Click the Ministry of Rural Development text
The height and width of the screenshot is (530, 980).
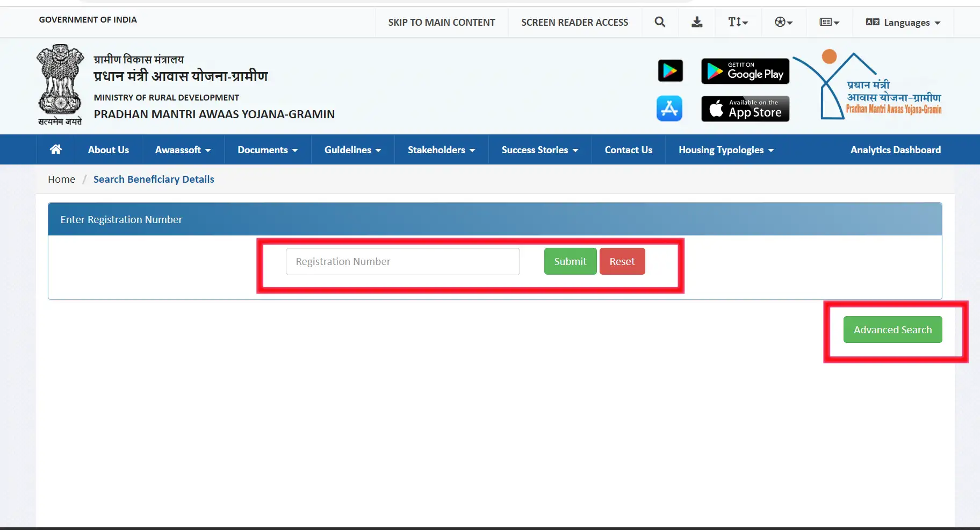[x=166, y=97]
